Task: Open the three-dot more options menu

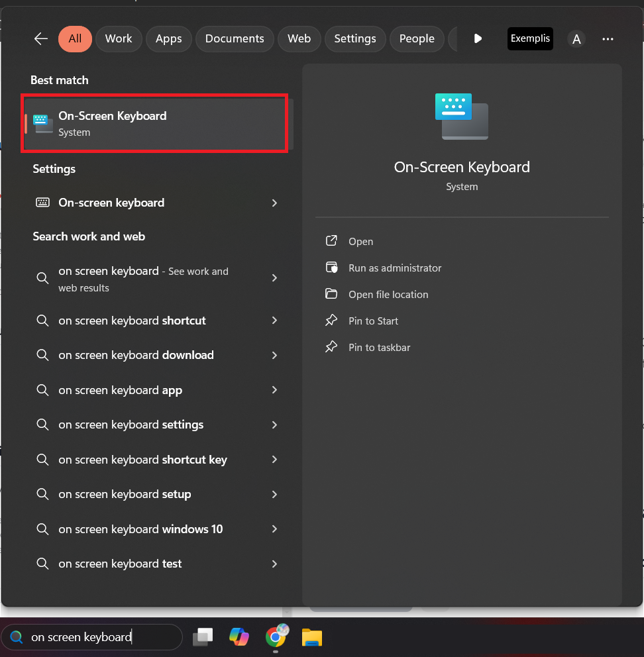Action: pyautogui.click(x=608, y=39)
